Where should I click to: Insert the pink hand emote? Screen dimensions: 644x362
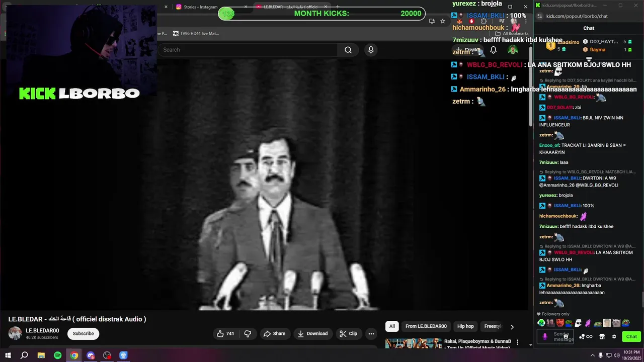(588, 323)
